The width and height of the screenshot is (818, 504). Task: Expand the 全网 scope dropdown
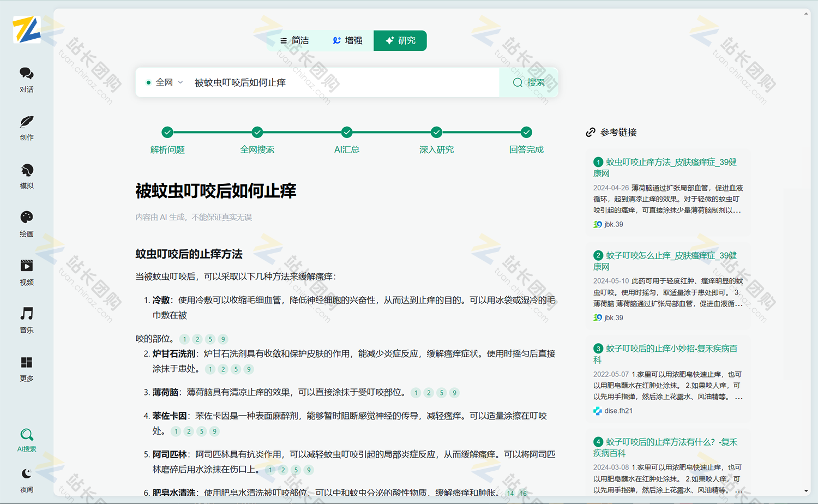point(164,82)
